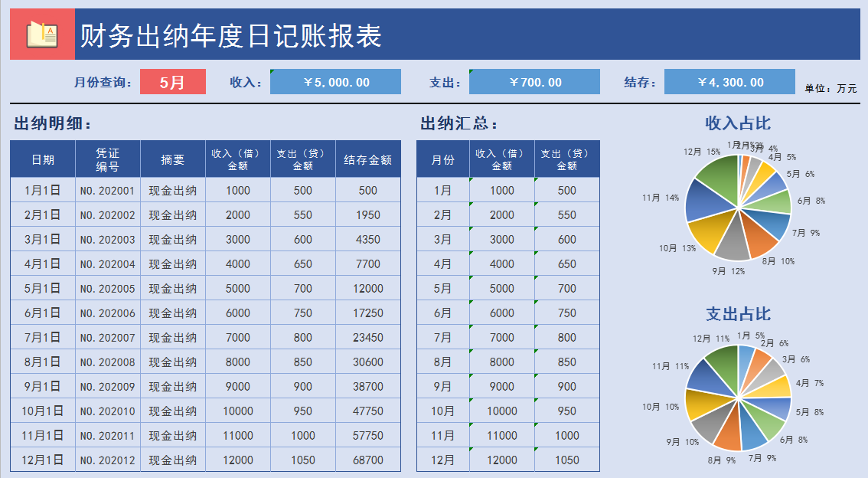Click 现金出纳 in the 2月1日 row
This screenshot has width=868, height=478.
click(173, 215)
